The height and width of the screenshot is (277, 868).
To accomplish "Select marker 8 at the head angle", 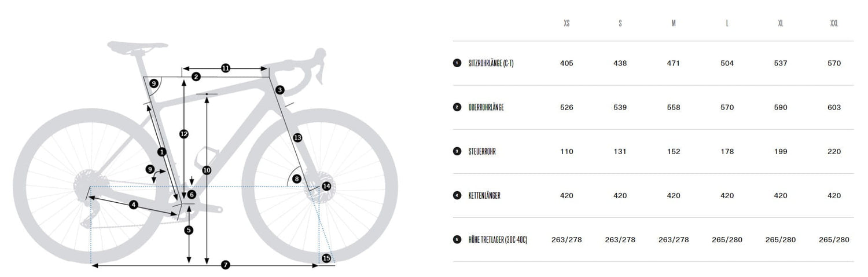I will pos(297,178).
